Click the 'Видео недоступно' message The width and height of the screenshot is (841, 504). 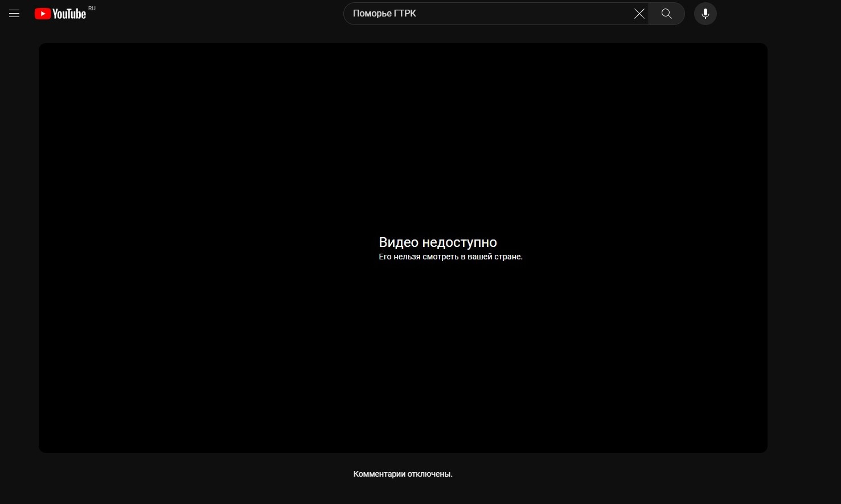click(x=438, y=242)
